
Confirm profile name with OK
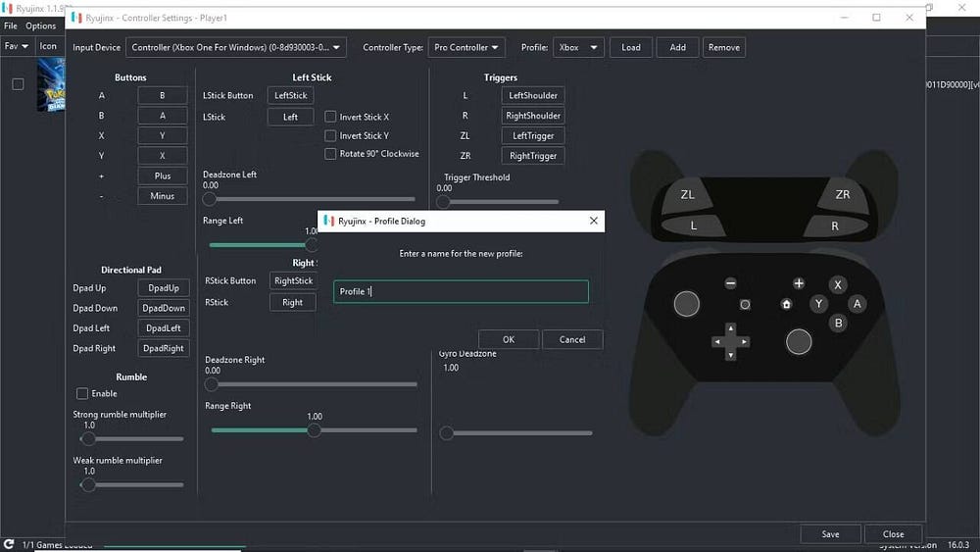click(x=508, y=339)
